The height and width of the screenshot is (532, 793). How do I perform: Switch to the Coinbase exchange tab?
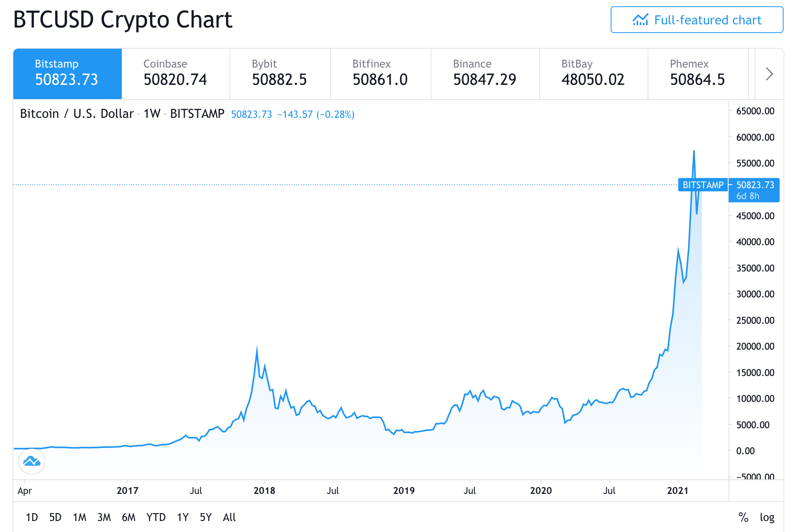coord(175,74)
